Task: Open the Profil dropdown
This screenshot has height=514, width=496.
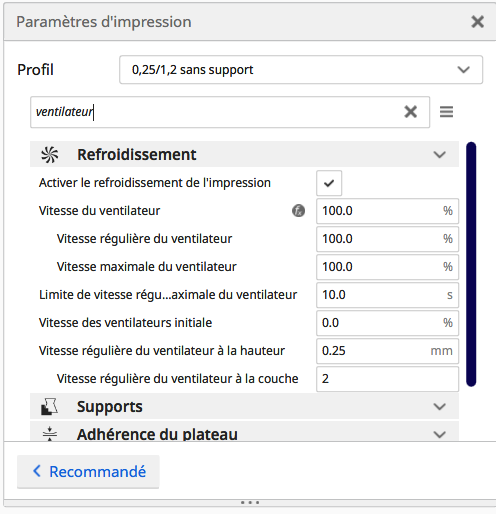Action: [x=301, y=70]
